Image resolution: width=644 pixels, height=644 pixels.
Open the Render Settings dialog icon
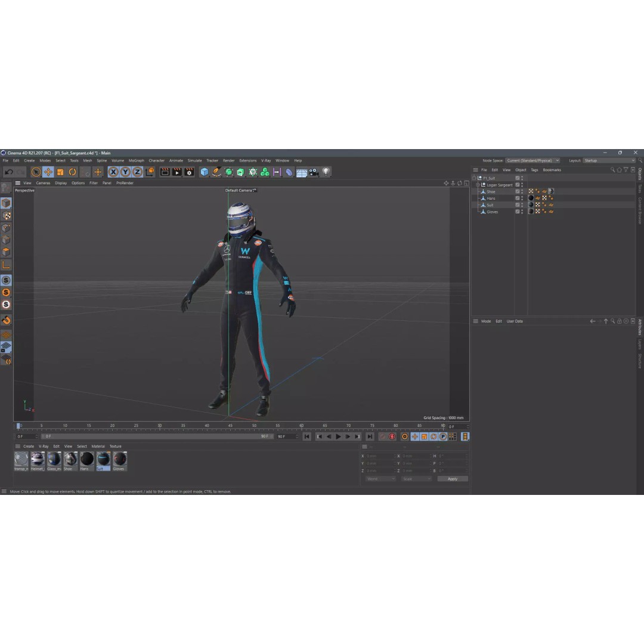click(189, 172)
